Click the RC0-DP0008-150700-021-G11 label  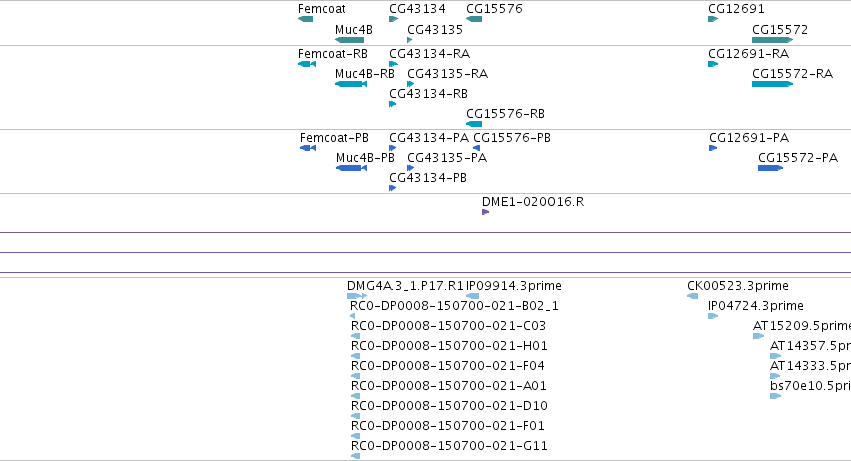[x=449, y=446]
